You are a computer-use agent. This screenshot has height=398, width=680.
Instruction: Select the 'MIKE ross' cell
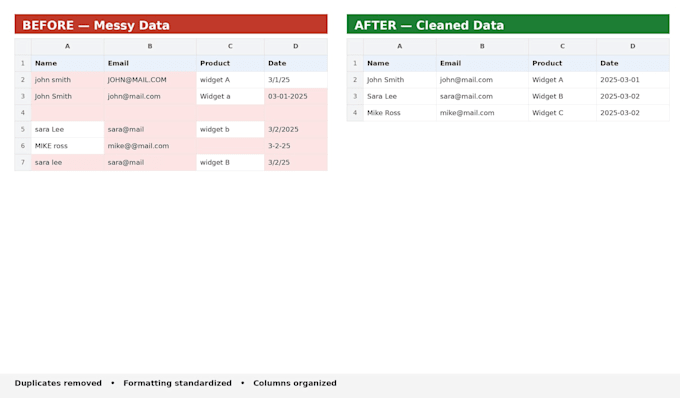[x=68, y=146]
